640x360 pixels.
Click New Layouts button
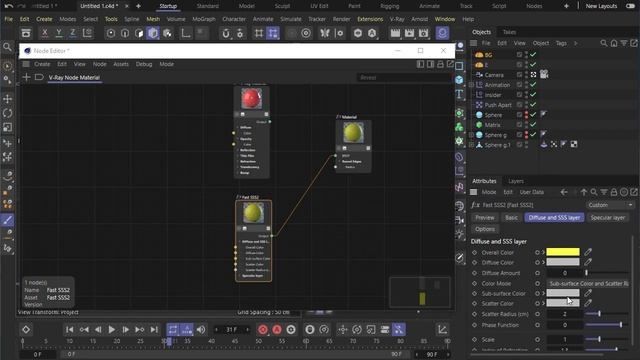tap(601, 6)
